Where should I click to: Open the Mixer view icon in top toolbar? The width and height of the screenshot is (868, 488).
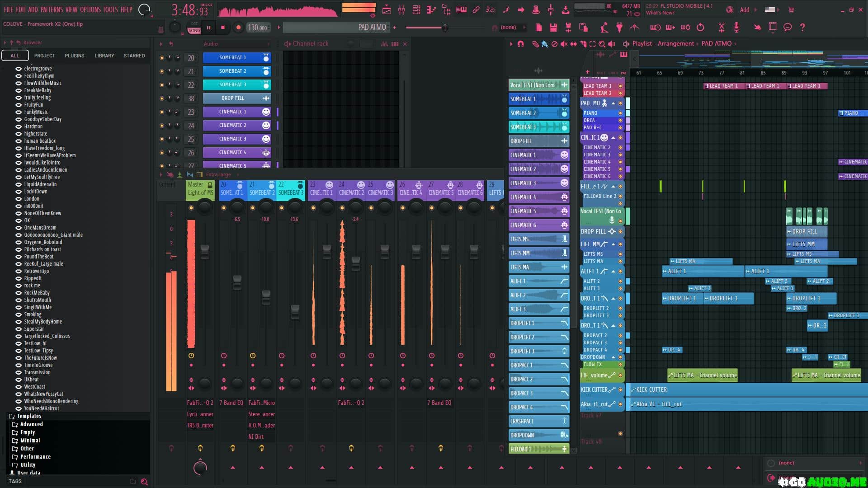pos(401,9)
